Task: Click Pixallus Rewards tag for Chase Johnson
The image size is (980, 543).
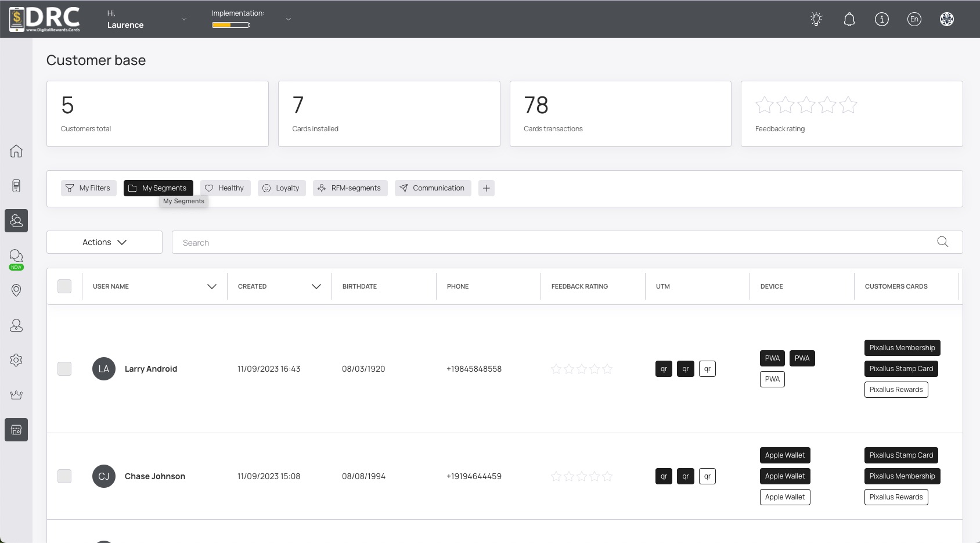Action: (x=896, y=497)
